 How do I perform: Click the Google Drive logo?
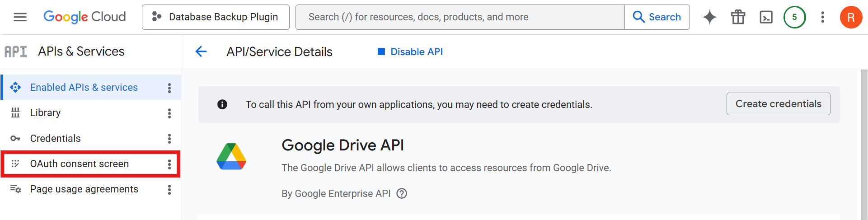[x=231, y=156]
